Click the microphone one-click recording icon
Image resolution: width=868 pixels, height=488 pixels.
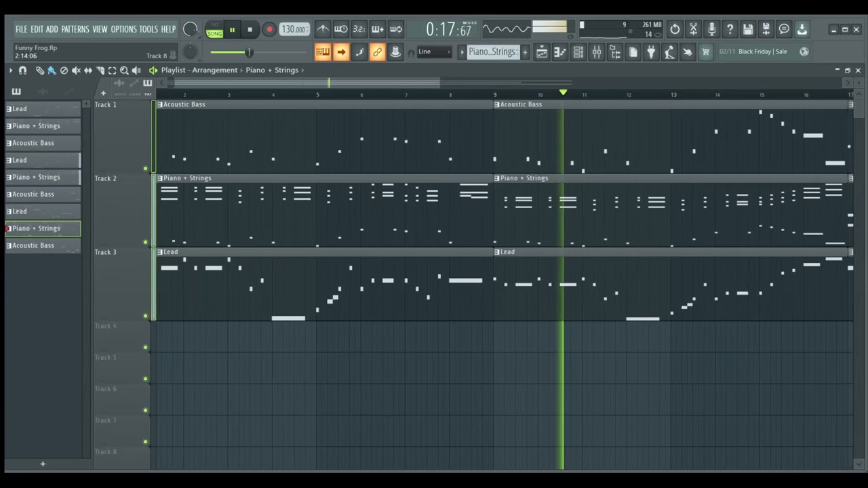[x=711, y=29]
